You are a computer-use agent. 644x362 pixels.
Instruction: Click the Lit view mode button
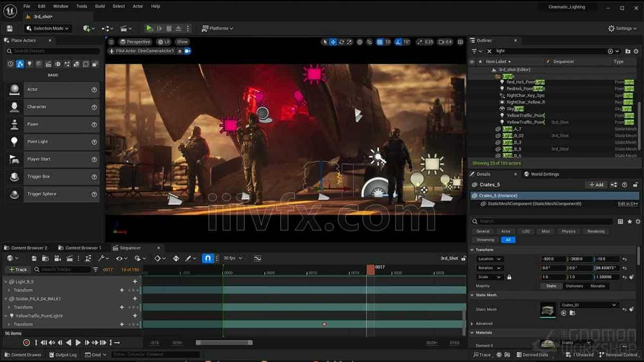[164, 42]
